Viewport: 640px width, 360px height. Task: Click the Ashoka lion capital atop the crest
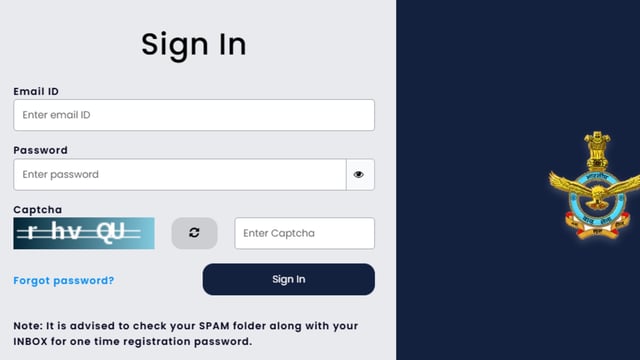point(597,150)
